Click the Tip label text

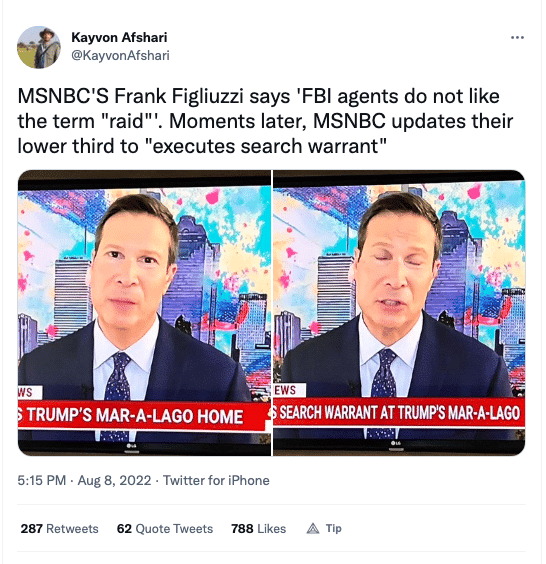click(x=333, y=528)
